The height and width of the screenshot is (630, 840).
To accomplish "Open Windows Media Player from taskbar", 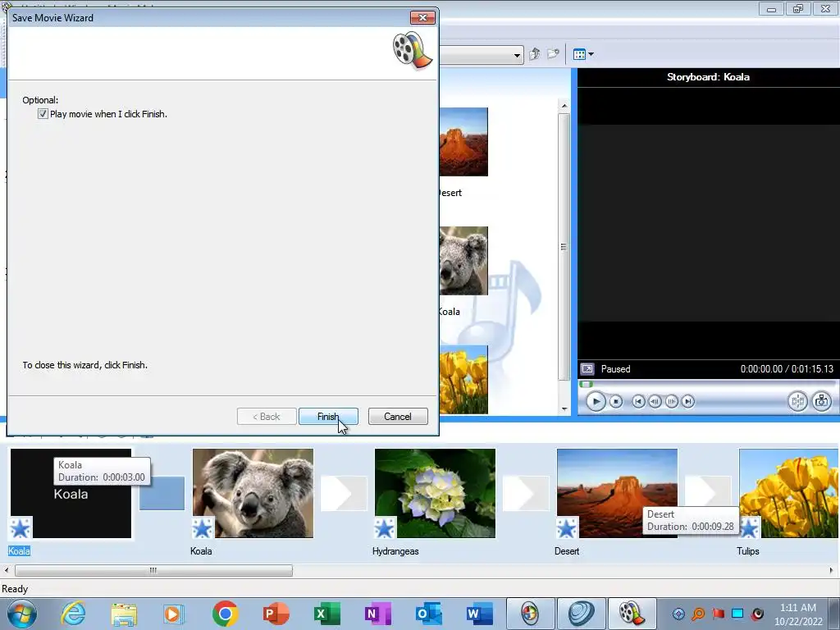I will (173, 614).
